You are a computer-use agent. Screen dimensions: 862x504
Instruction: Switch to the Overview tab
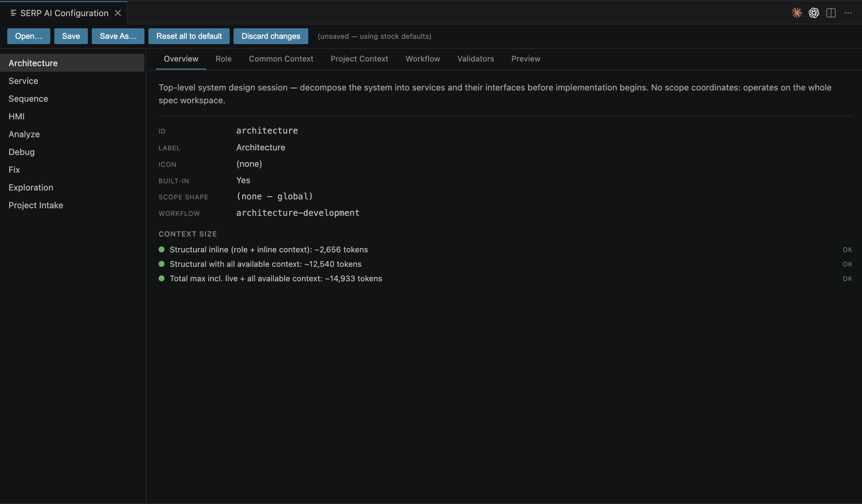[181, 59]
